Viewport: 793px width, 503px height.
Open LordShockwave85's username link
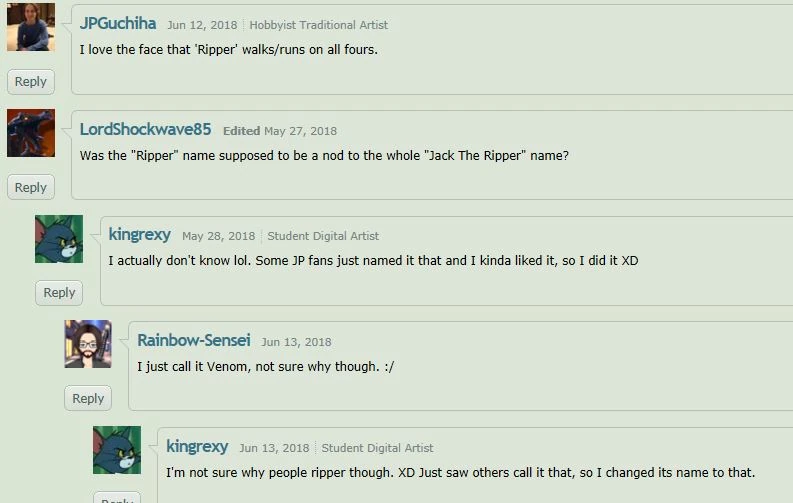point(145,129)
